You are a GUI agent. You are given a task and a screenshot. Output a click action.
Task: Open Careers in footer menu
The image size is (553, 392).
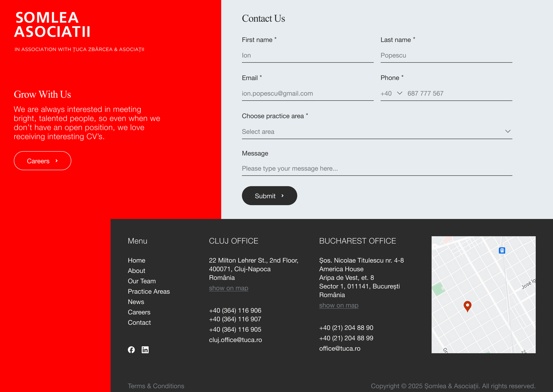coord(139,312)
